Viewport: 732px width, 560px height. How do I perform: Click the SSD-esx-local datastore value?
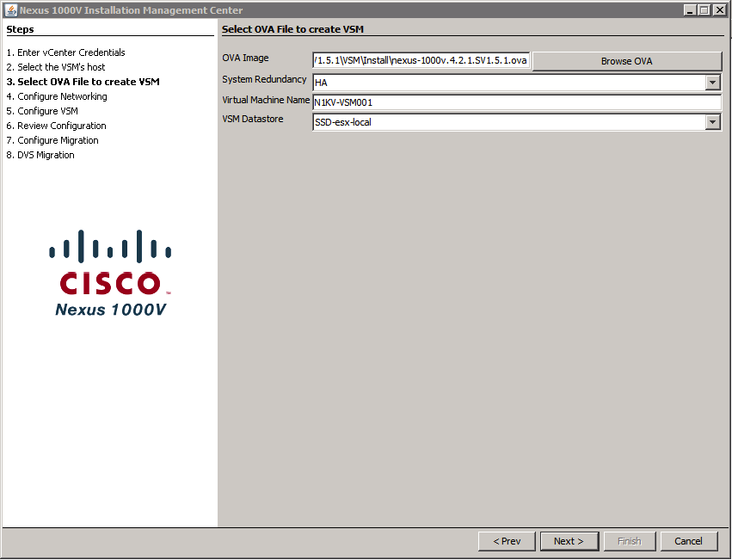click(343, 122)
